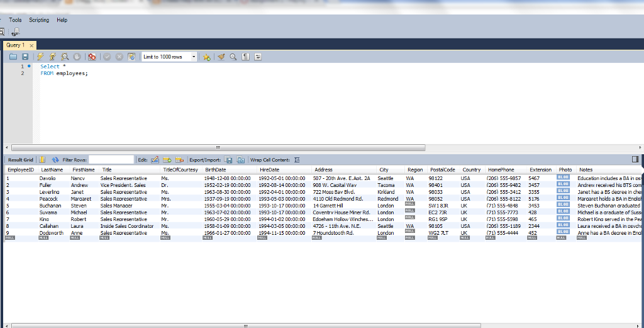Select city cell 'Kirkland'
The image size is (644, 328).
[x=386, y=192]
